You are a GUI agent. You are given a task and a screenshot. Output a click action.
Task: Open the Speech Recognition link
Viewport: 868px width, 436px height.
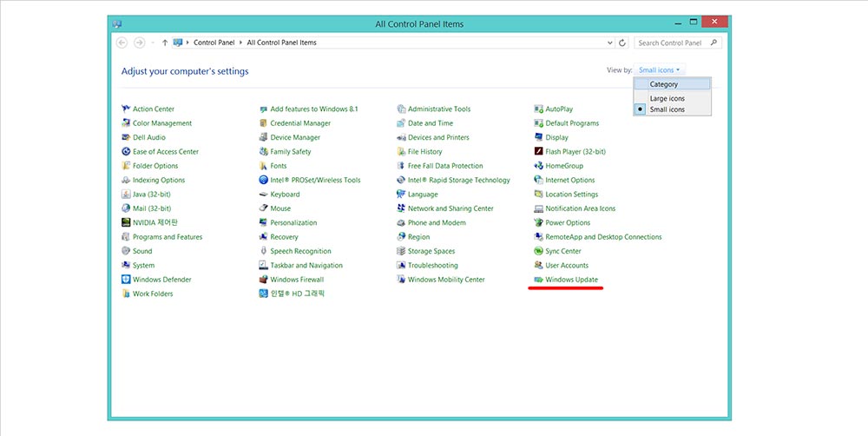[300, 251]
